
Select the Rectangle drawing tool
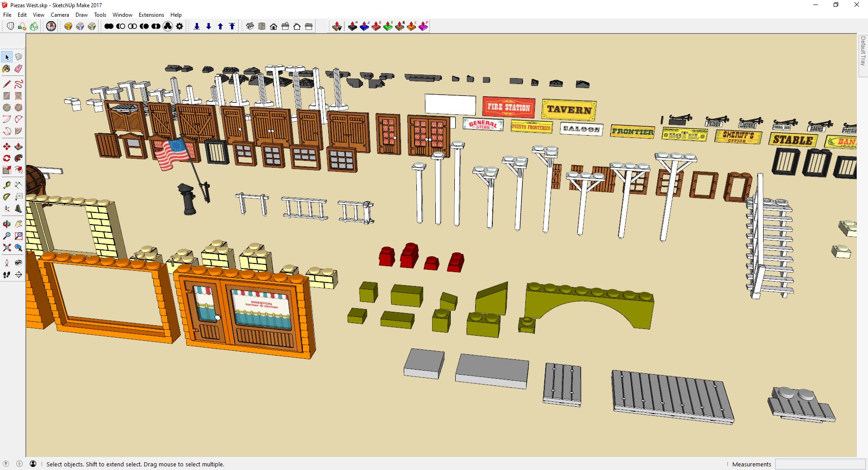pyautogui.click(x=7, y=96)
